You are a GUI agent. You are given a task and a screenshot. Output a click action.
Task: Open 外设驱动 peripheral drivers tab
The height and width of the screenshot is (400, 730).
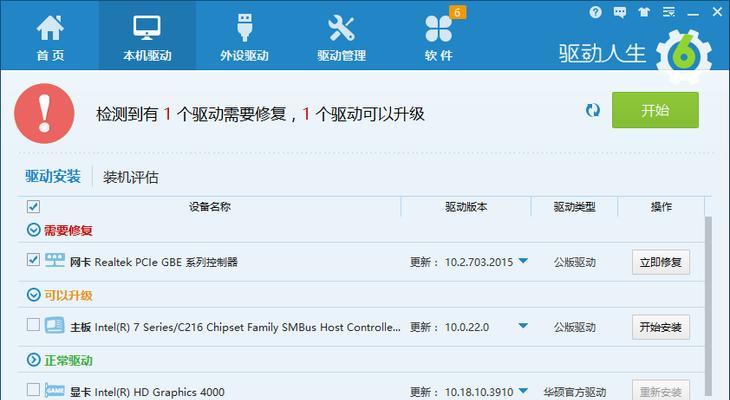pos(244,37)
